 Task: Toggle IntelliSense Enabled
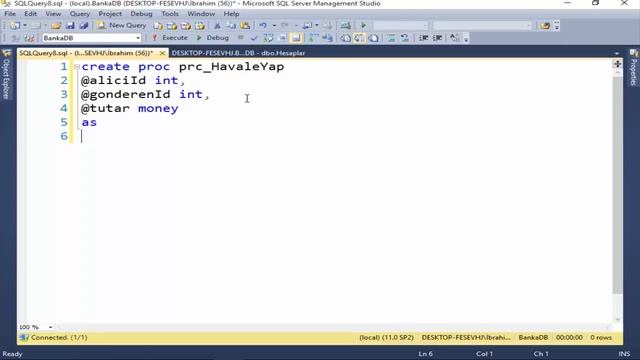296,38
